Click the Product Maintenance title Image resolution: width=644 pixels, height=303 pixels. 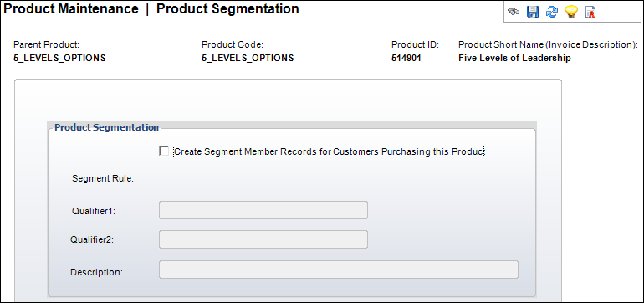click(70, 8)
